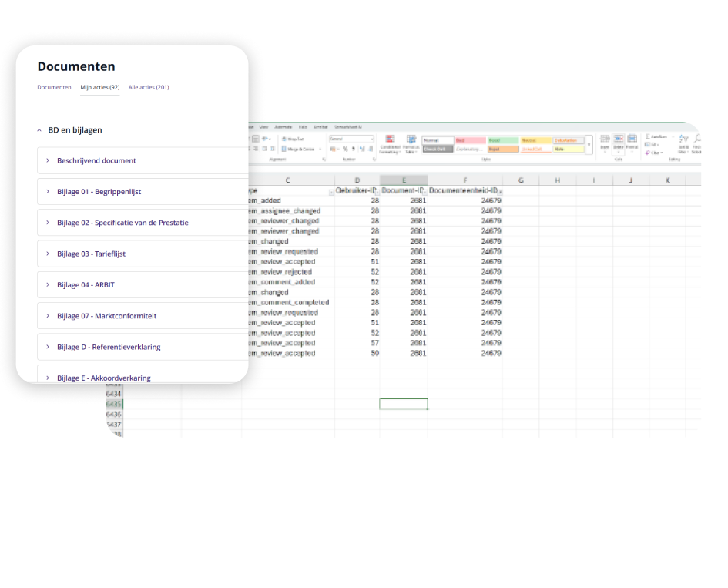The image size is (728, 588).
Task: Click the Find & Select magnifier icon
Action: (697, 139)
